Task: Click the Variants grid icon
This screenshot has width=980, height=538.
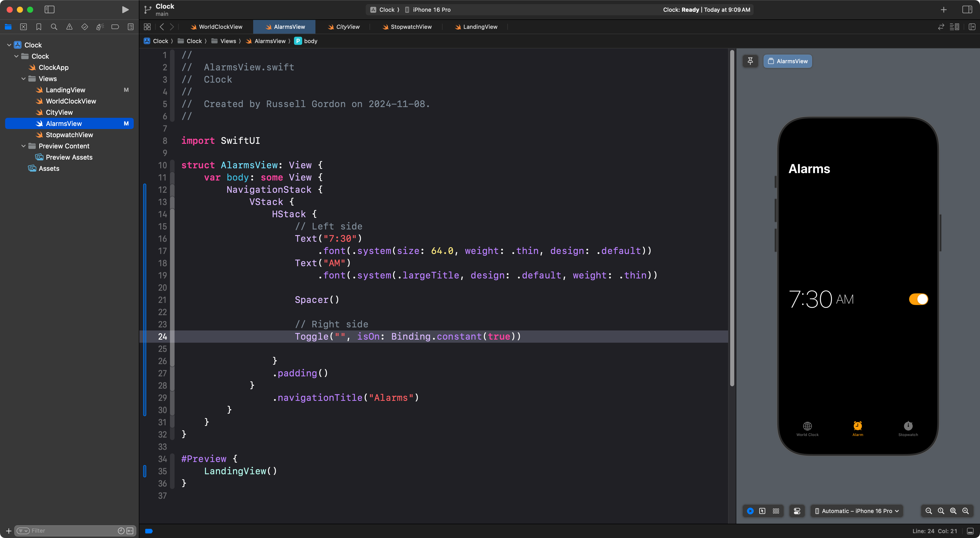Action: [x=776, y=511]
